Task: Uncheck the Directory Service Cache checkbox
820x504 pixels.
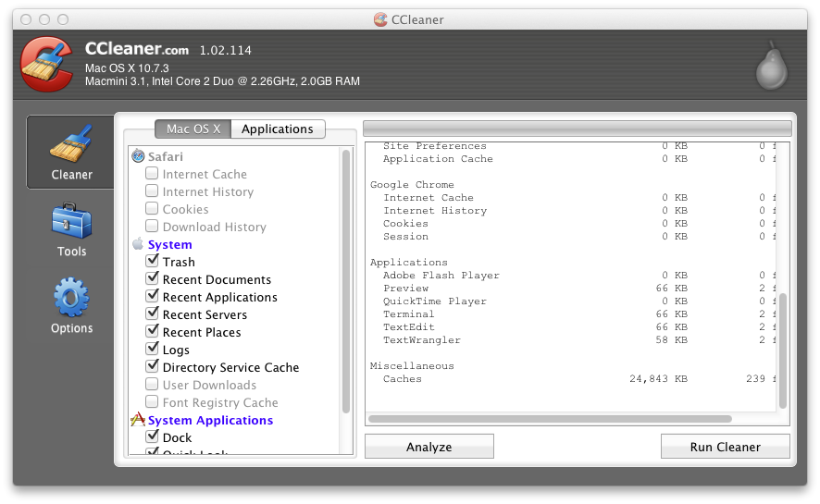Action: point(152,365)
